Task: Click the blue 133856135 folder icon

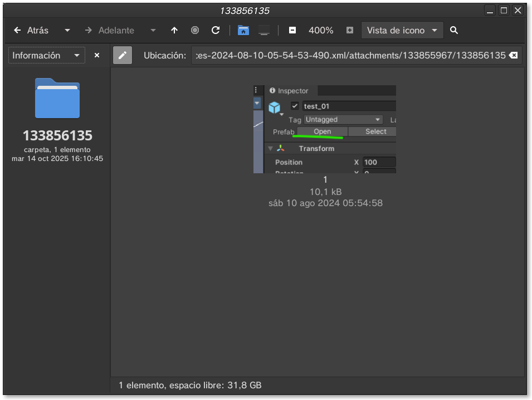Action: (57, 99)
